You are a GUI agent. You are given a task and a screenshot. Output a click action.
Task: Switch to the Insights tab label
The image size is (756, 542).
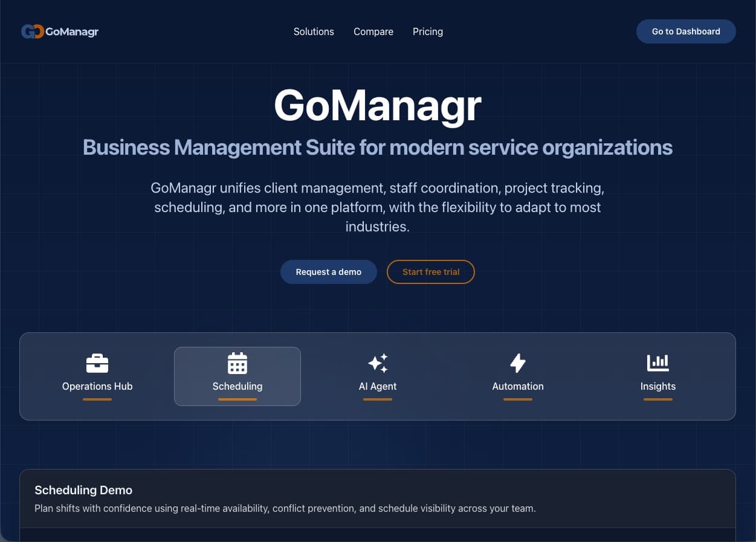pyautogui.click(x=658, y=386)
